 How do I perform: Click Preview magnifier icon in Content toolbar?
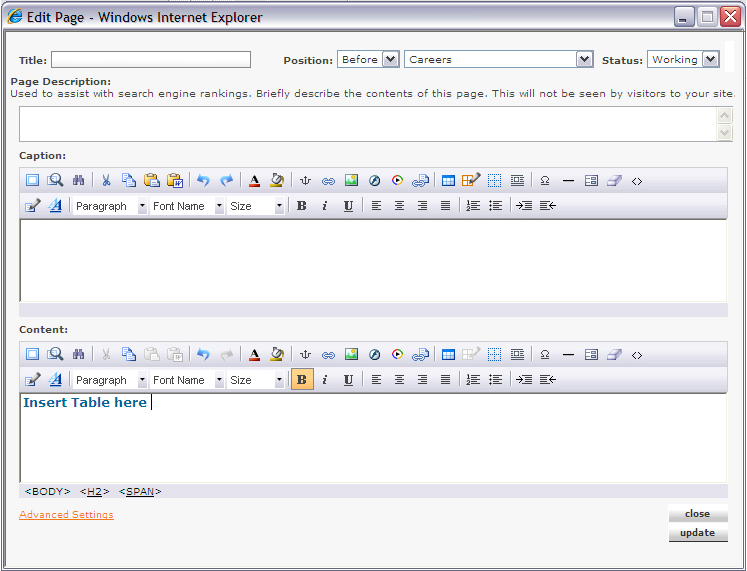55,354
